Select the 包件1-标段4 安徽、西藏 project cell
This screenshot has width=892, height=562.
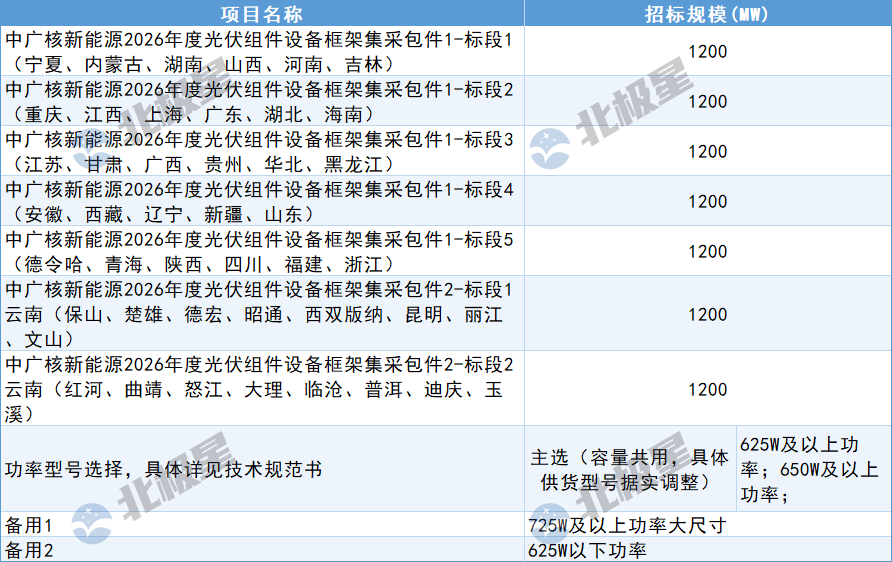click(x=261, y=201)
